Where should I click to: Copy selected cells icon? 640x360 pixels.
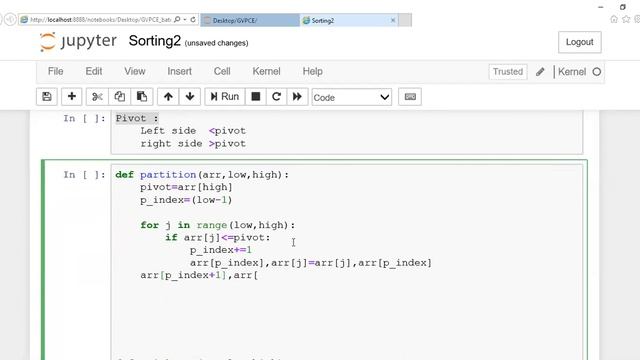pyautogui.click(x=119, y=97)
